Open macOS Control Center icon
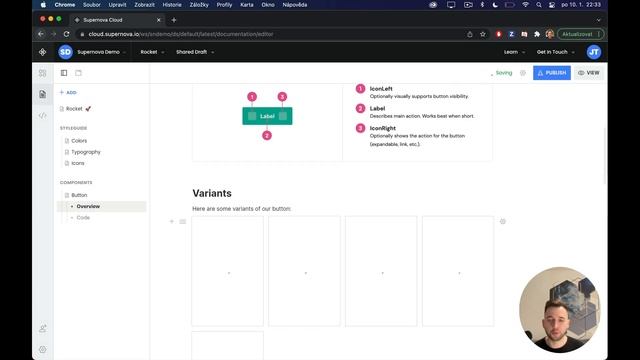640x360 pixels. pos(552,5)
